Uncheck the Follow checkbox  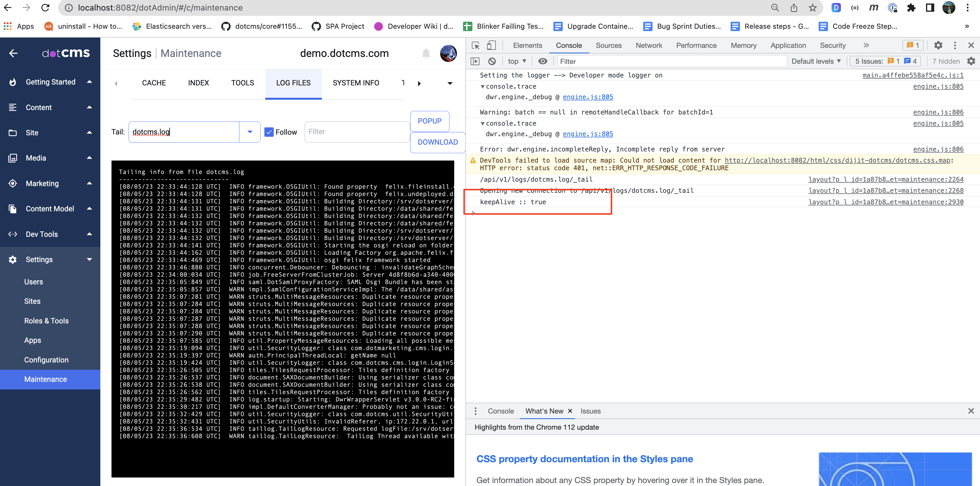pyautogui.click(x=269, y=132)
